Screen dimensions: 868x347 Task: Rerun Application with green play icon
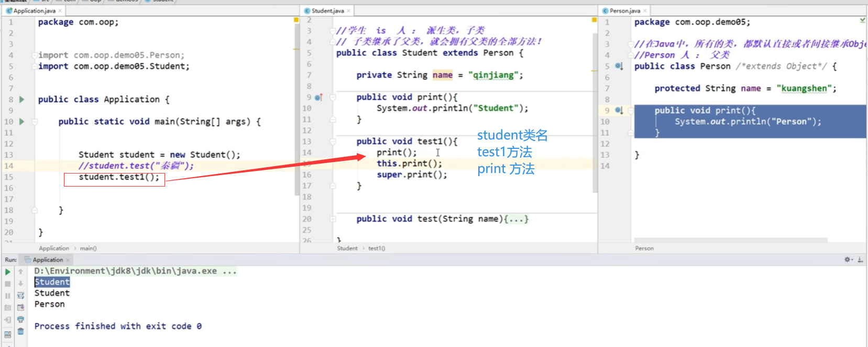click(x=7, y=272)
